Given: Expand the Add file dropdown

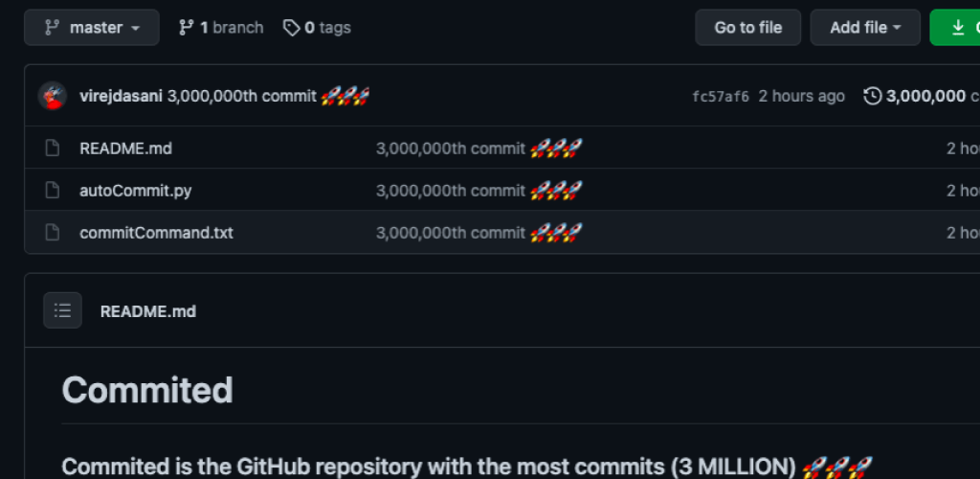Looking at the screenshot, I should click(x=865, y=28).
